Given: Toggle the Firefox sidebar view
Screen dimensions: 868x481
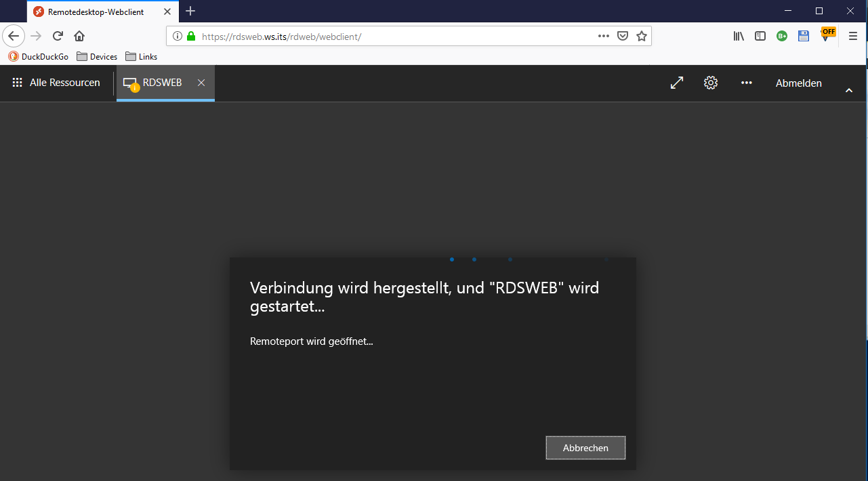Looking at the screenshot, I should (x=760, y=36).
